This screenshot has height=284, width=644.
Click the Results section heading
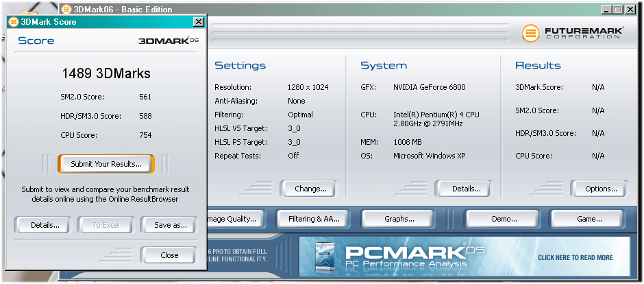point(538,65)
